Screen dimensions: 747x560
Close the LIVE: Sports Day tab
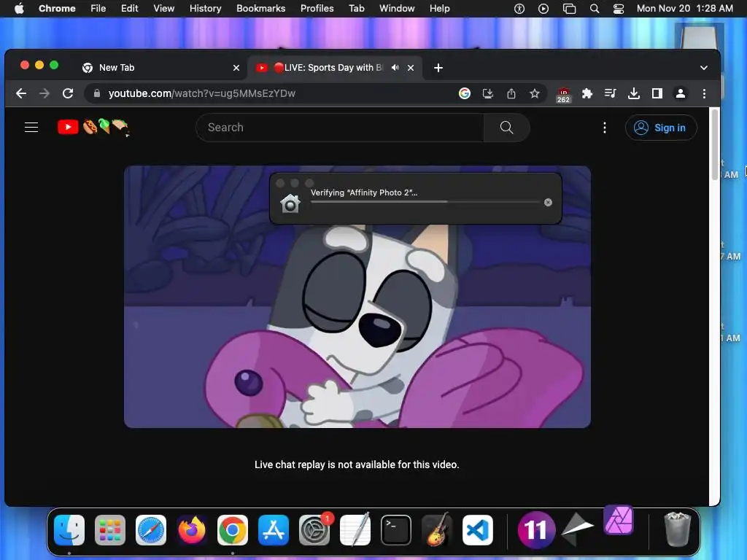[411, 68]
